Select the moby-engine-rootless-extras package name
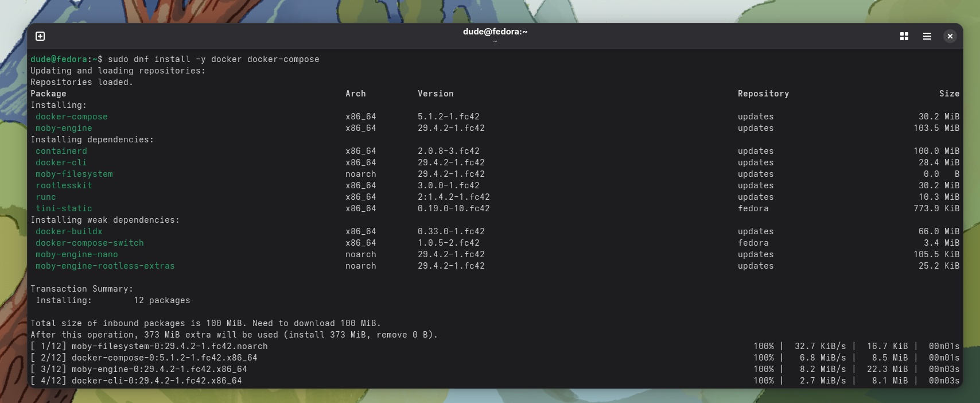 105,266
